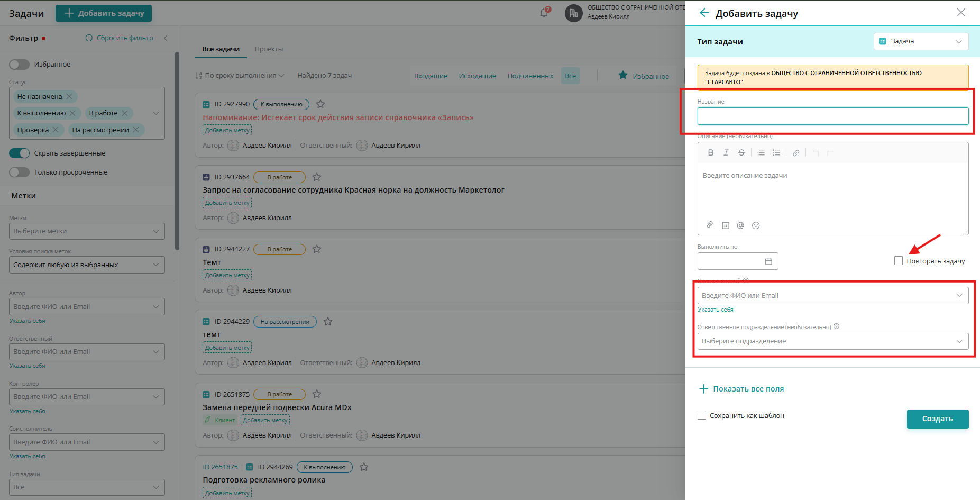Close the Добавить задачу panel
Screen dimensions: 980x500
coord(961,13)
